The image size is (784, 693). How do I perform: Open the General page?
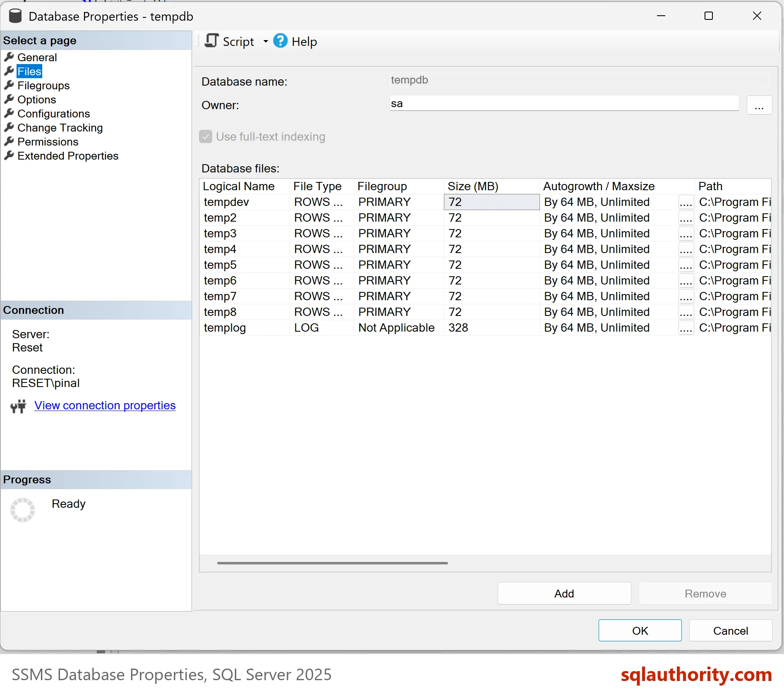(x=37, y=57)
